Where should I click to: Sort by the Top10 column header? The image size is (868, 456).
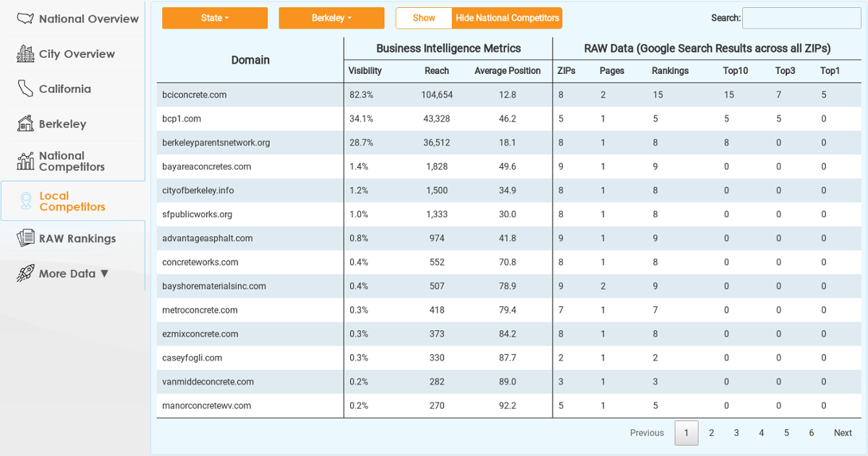point(736,71)
